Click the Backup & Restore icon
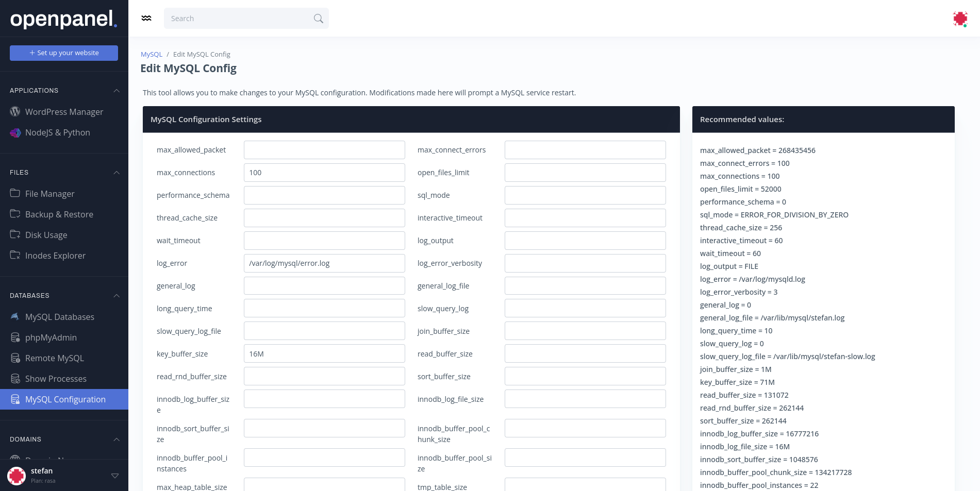 pyautogui.click(x=15, y=214)
